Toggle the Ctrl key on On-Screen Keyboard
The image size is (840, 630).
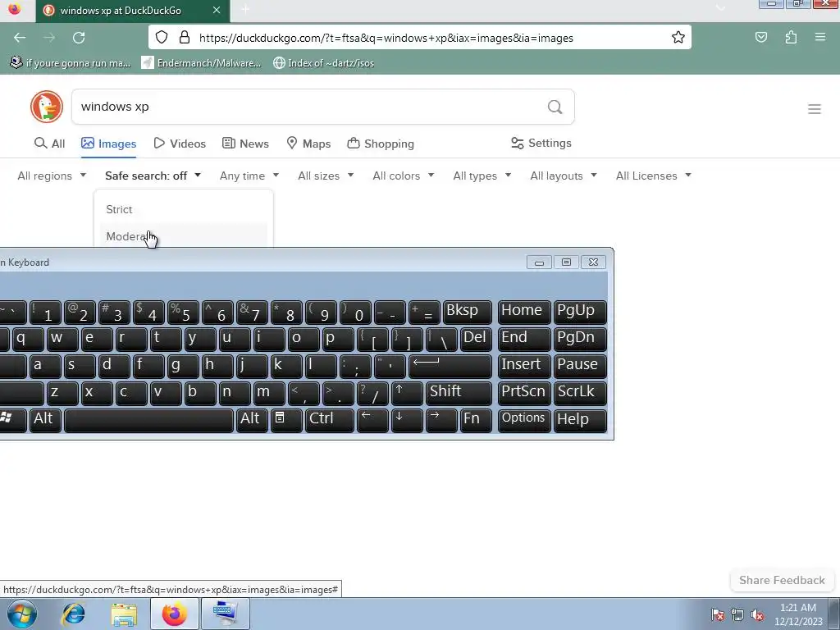click(x=329, y=420)
